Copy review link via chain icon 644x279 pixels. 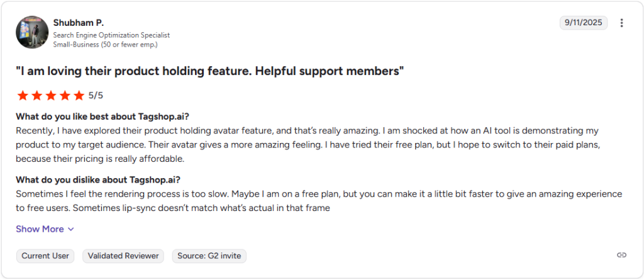tap(621, 255)
